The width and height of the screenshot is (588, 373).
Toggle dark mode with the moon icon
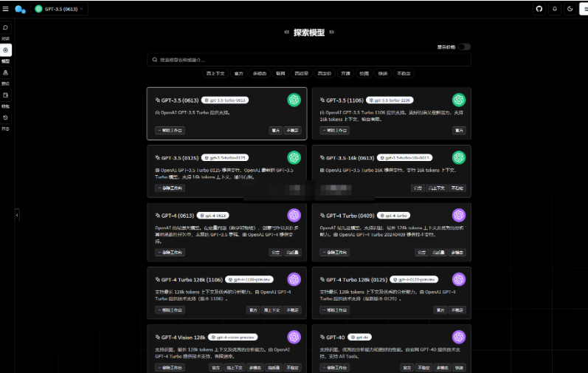(x=570, y=9)
